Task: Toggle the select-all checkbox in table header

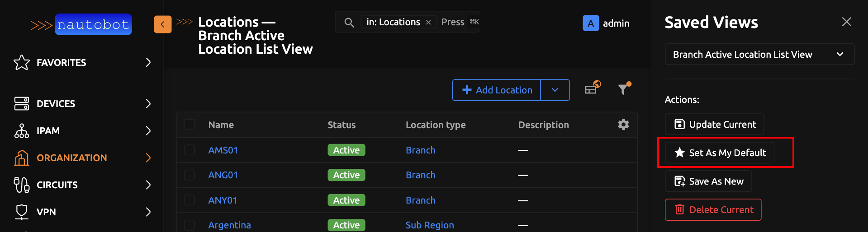Action: (190, 125)
